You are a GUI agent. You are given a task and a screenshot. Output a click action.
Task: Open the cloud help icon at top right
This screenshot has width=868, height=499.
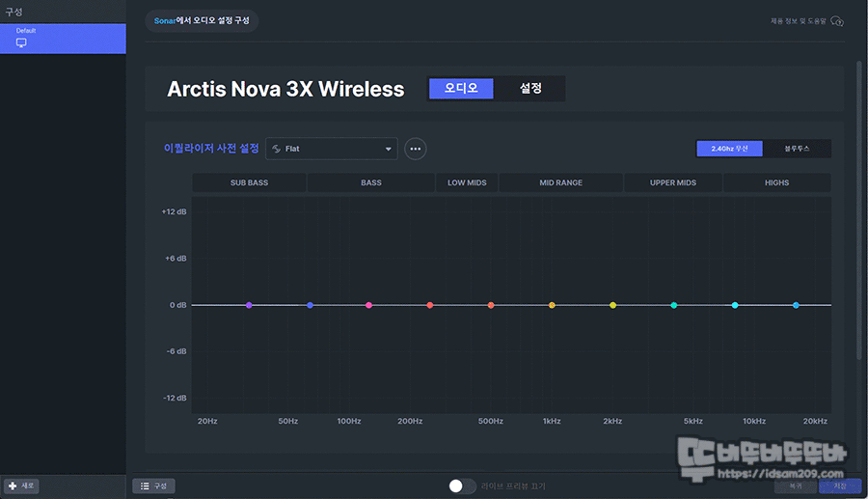(x=837, y=21)
